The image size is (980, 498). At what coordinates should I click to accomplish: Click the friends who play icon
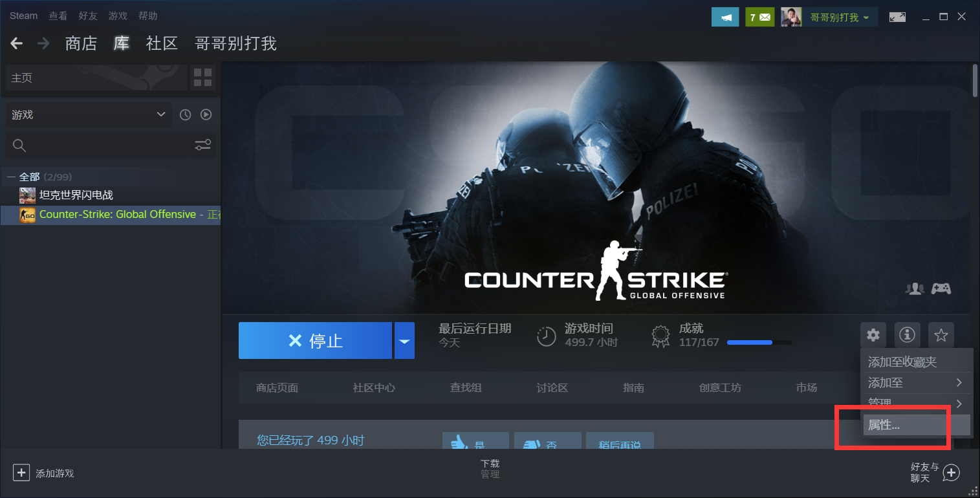(915, 288)
